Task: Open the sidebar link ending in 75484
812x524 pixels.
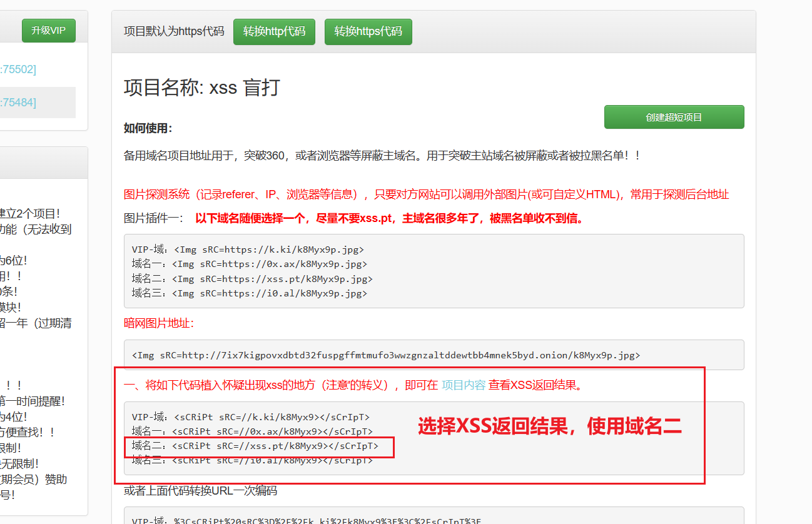Action: point(18,103)
